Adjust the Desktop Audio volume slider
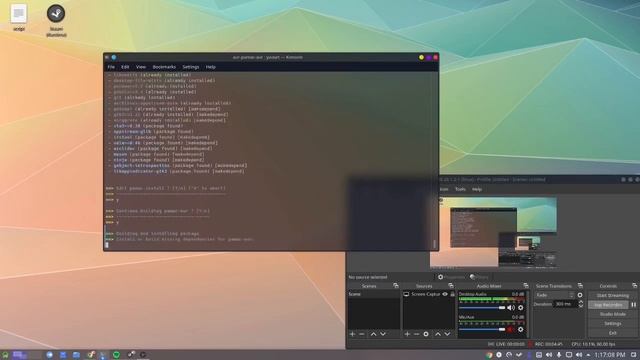This screenshot has width=640, height=360. [x=482, y=308]
